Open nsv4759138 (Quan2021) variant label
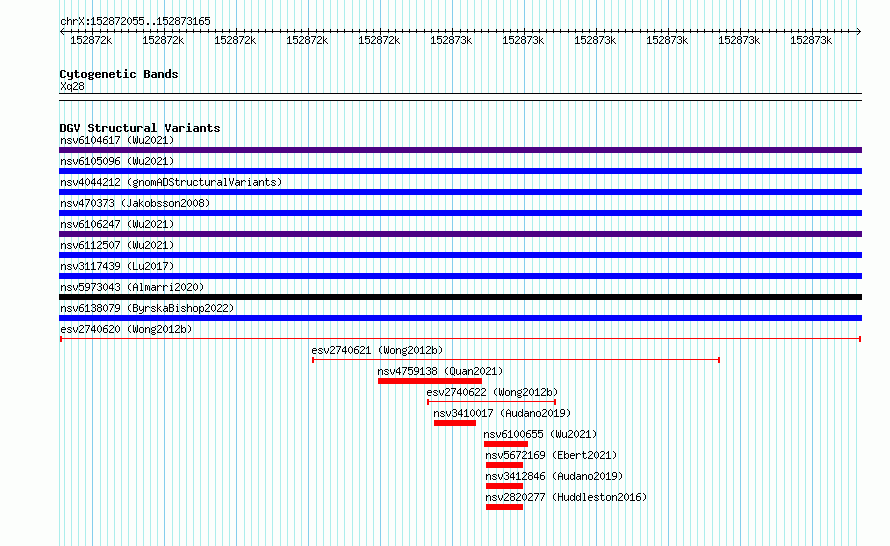Image resolution: width=890 pixels, height=546 pixels. pos(440,371)
